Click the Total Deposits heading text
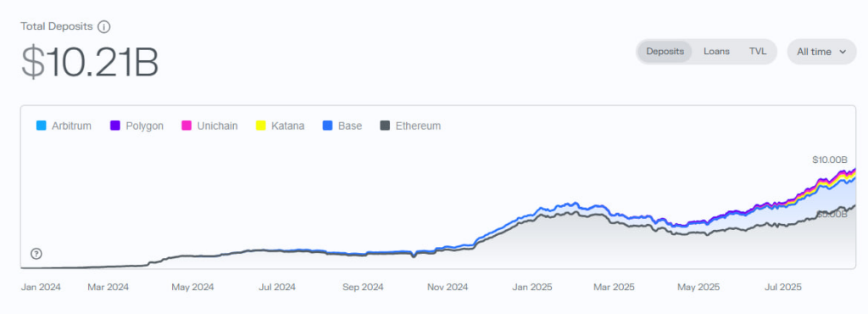Screen dimensions: 868x314 57,26
